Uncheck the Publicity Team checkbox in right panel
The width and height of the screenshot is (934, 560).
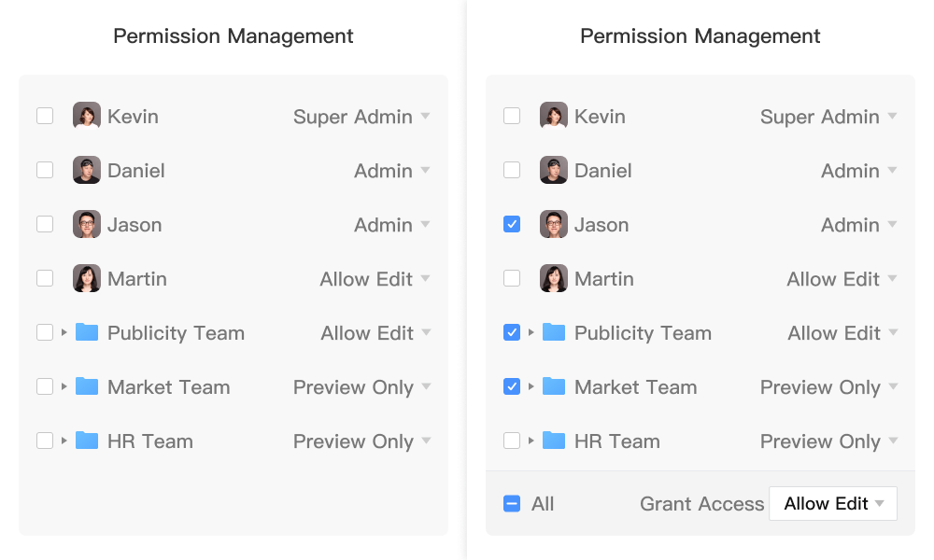pyautogui.click(x=512, y=332)
